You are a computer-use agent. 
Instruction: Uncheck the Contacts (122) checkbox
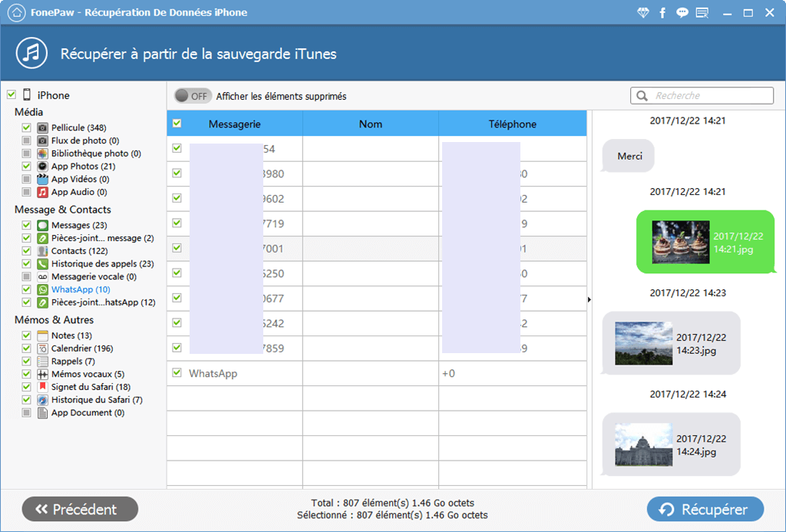point(27,251)
